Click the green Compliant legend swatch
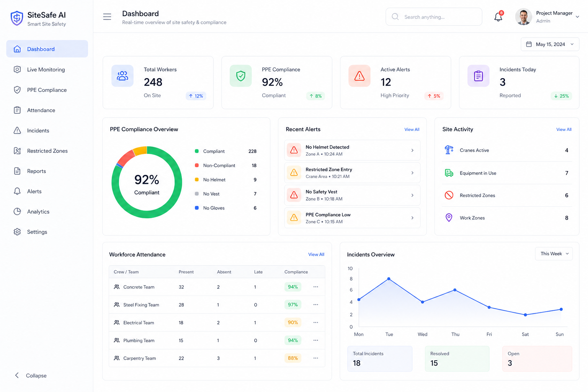588x392 pixels. point(197,151)
